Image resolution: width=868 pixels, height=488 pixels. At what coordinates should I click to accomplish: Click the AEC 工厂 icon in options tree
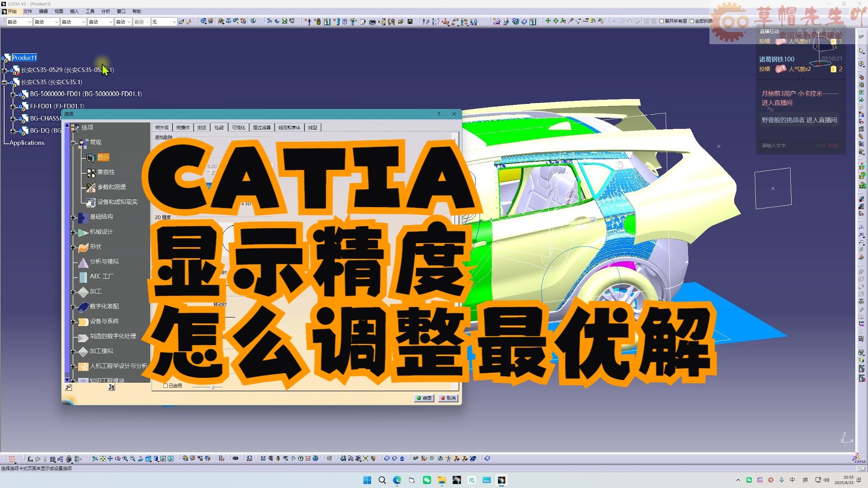point(83,277)
